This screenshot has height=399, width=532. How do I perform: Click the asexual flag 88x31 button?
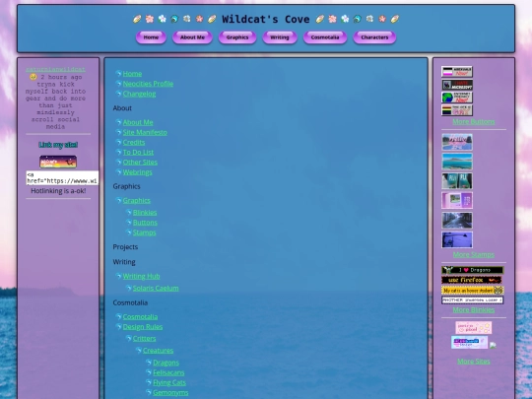tap(457, 72)
